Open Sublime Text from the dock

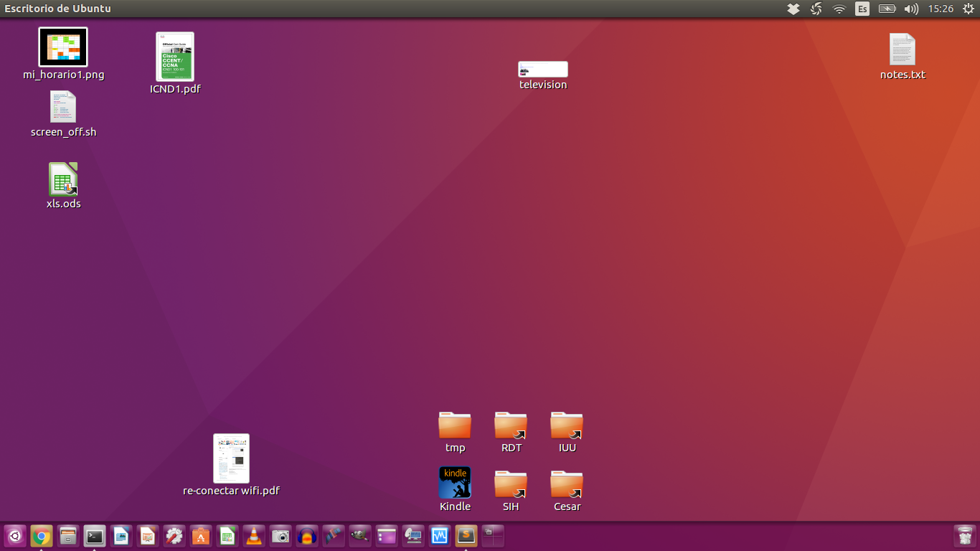coord(466,536)
